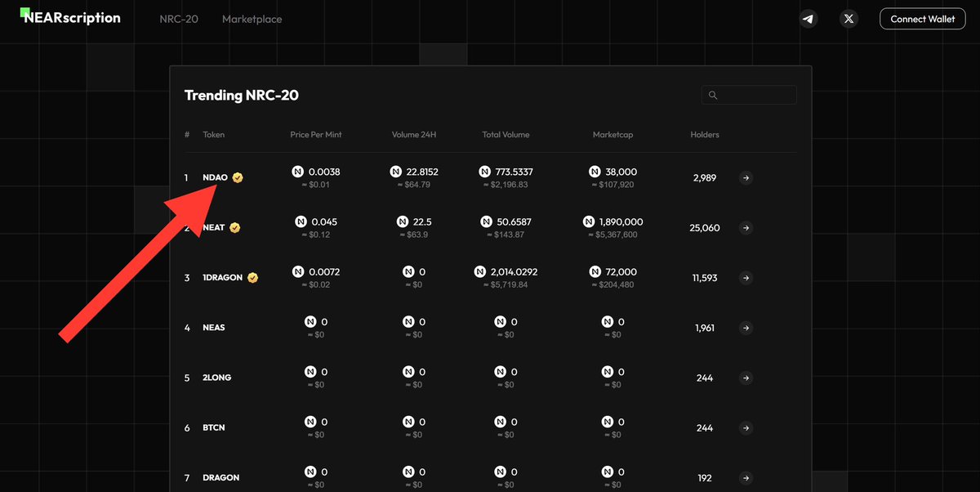This screenshot has width=980, height=492.
Task: Click NEAT price value 0.045
Action: (x=324, y=222)
